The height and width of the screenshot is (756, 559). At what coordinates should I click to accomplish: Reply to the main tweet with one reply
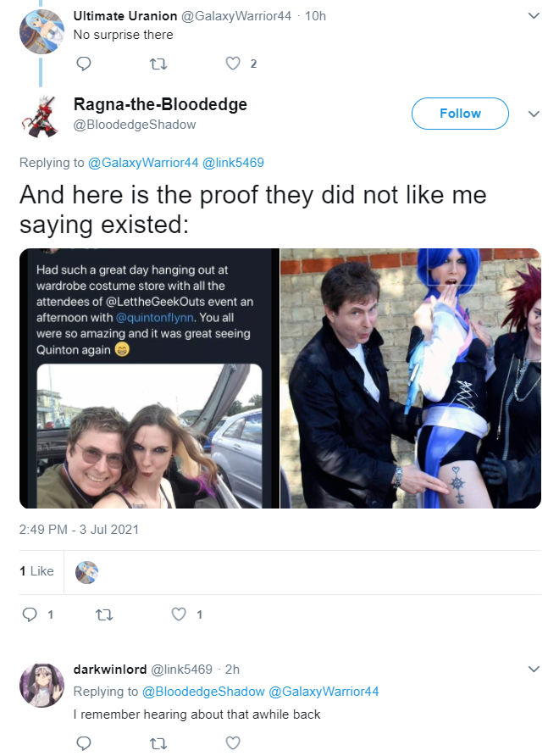tap(30, 614)
